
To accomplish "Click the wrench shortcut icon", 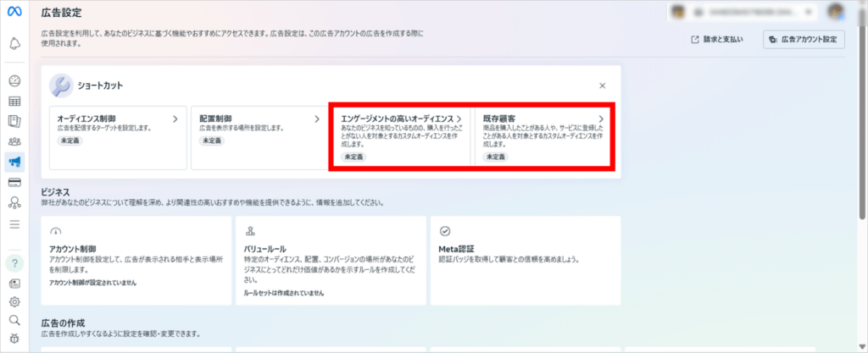I will coord(60,85).
